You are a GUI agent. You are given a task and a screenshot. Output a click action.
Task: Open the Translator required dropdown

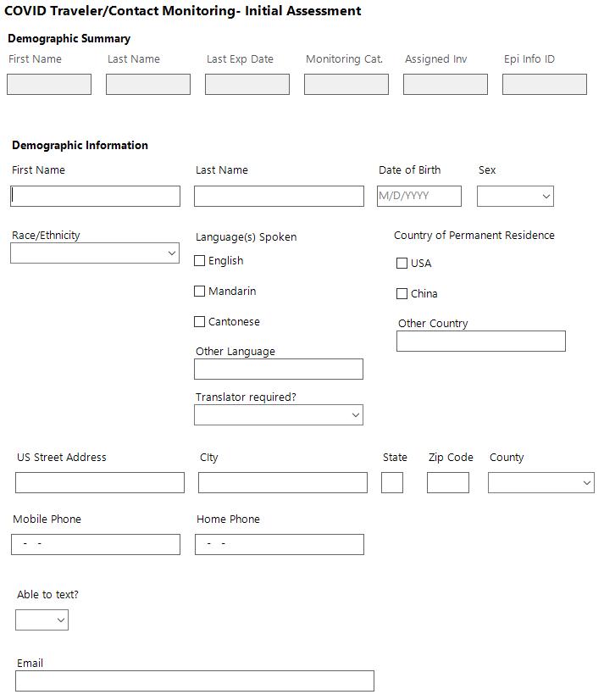279,415
